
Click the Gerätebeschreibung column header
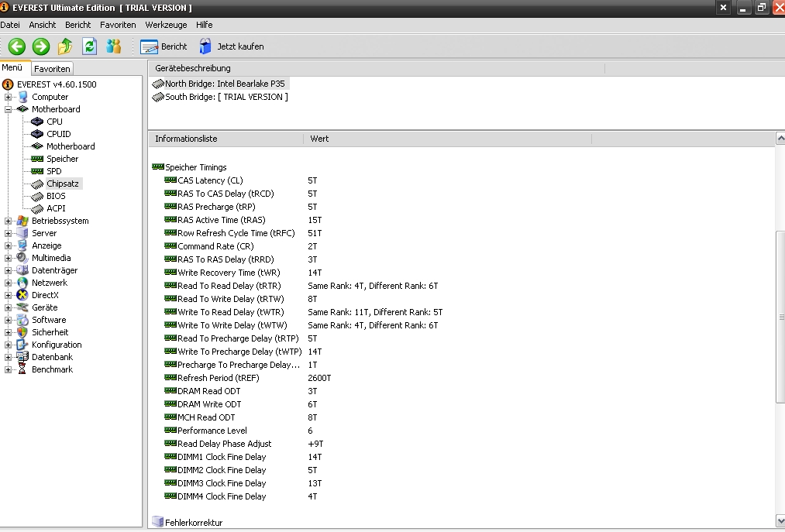[x=377, y=68]
